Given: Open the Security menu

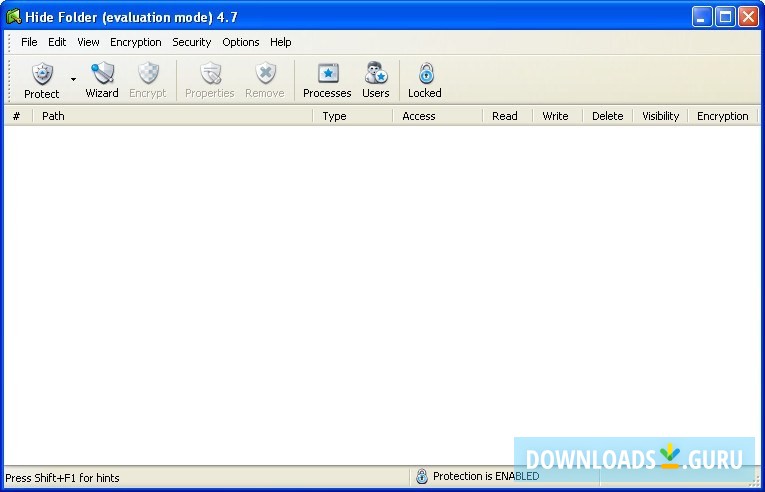Looking at the screenshot, I should tap(192, 42).
